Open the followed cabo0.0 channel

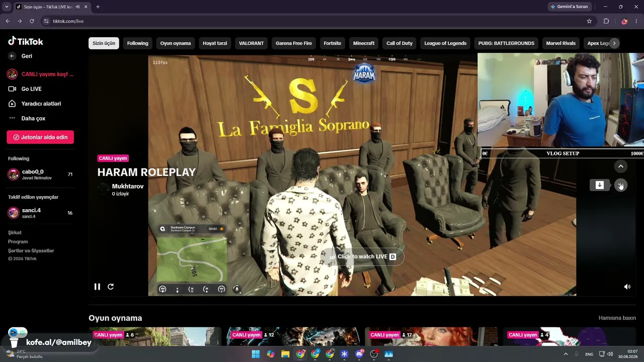tap(40, 174)
